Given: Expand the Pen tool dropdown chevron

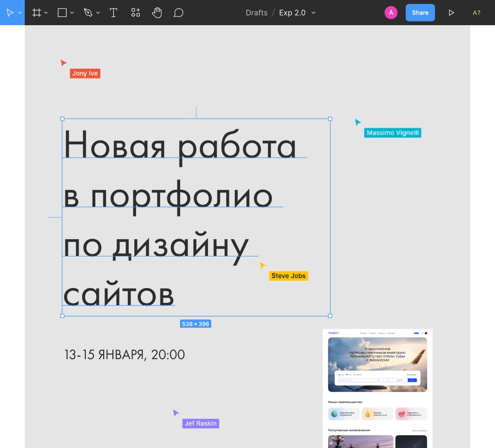Looking at the screenshot, I should 98,13.
